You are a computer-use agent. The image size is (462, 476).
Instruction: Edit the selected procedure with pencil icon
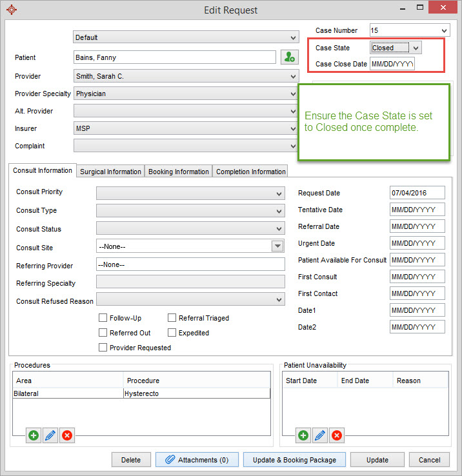click(50, 435)
